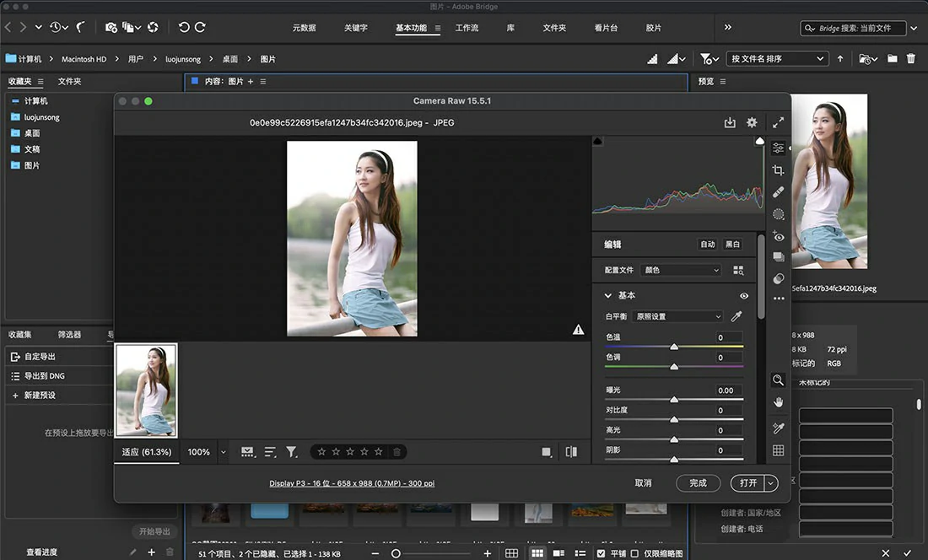The image size is (928, 560).
Task: Open the 按文件名排序 sort dropdown
Action: click(777, 58)
